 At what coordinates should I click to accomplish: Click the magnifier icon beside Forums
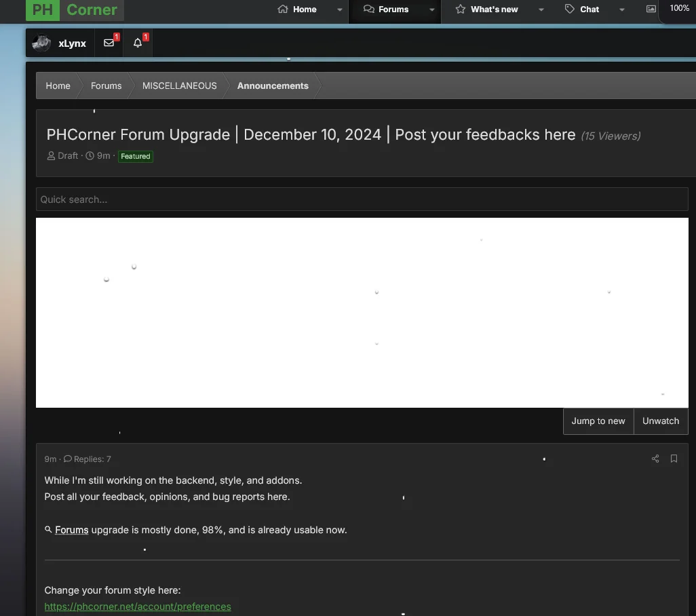pos(48,529)
